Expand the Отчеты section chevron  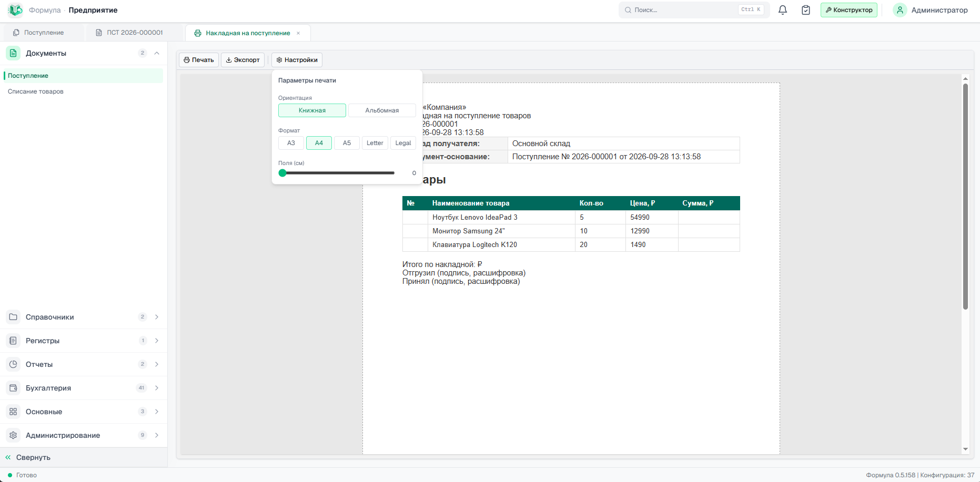[157, 364]
